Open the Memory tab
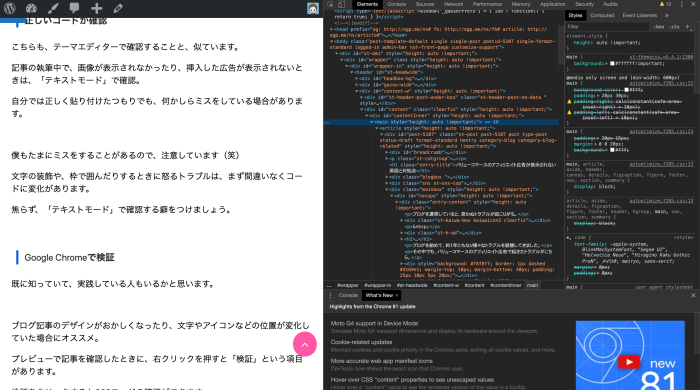The image size is (700, 390). coord(521,4)
